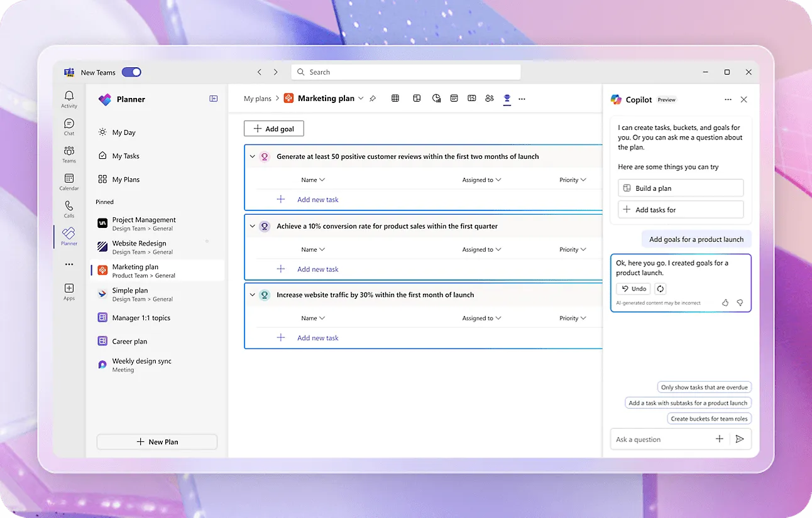Collapse the customer reviews goal
The height and width of the screenshot is (518, 812).
pyautogui.click(x=253, y=156)
